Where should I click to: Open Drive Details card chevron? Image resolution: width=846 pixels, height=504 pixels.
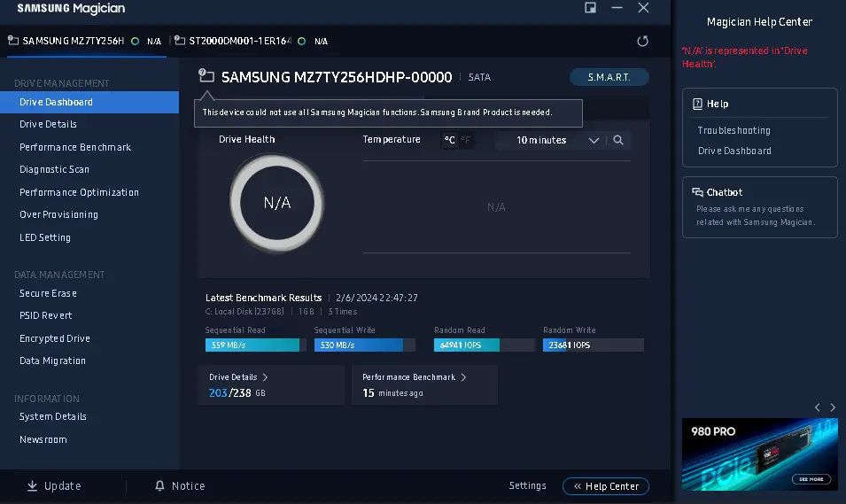[265, 377]
